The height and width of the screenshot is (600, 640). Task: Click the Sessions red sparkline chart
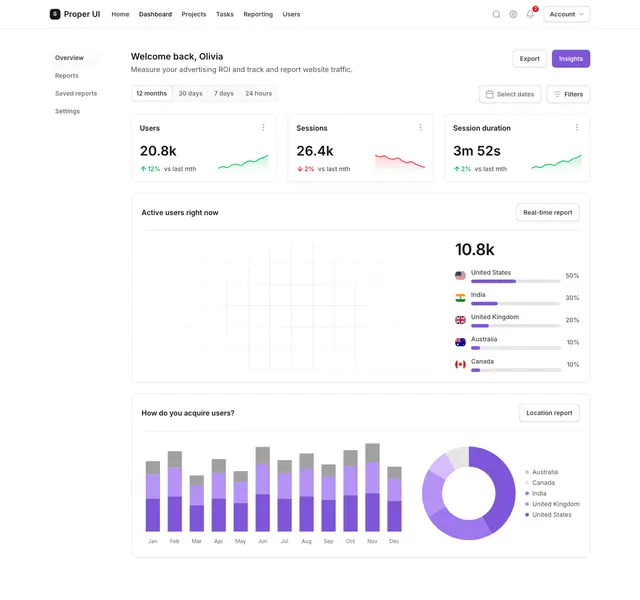[x=400, y=161]
